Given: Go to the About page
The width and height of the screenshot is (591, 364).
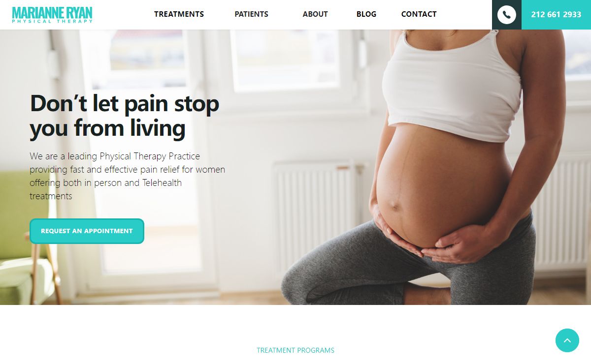Looking at the screenshot, I should coord(315,14).
